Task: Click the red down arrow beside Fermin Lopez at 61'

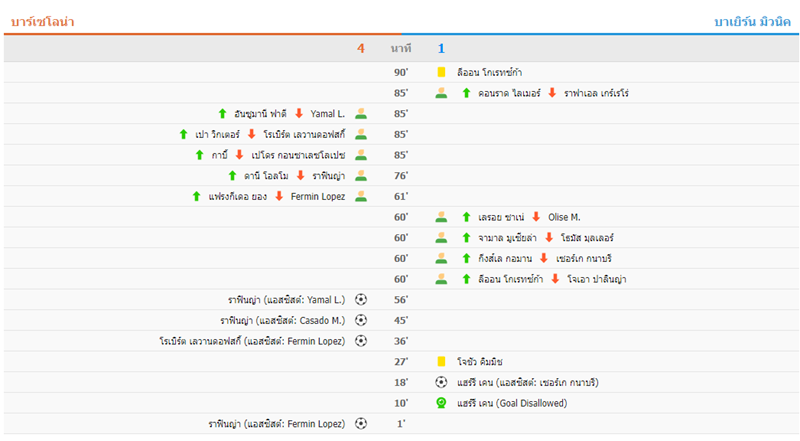Action: [279, 196]
